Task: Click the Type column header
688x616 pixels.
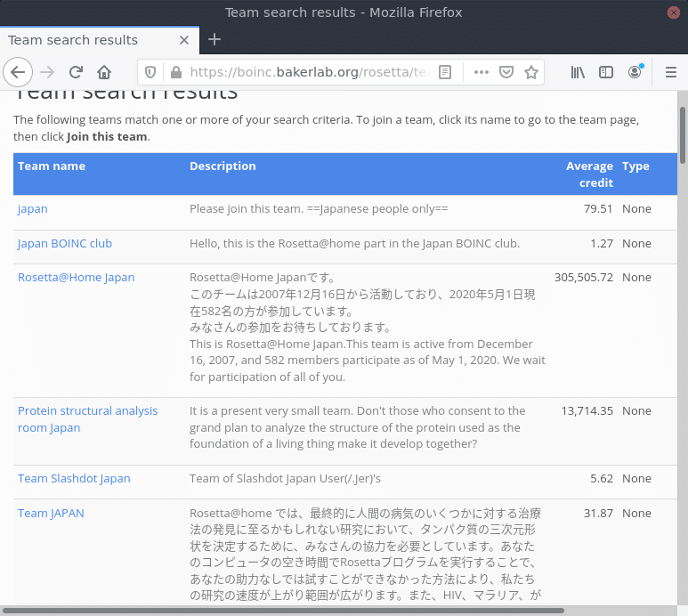Action: point(635,166)
